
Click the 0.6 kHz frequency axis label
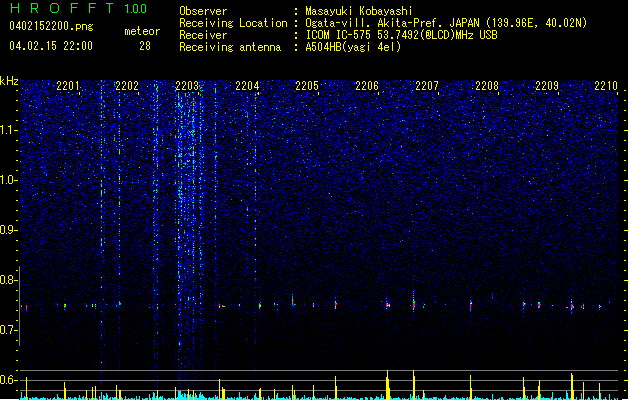(x=9, y=380)
